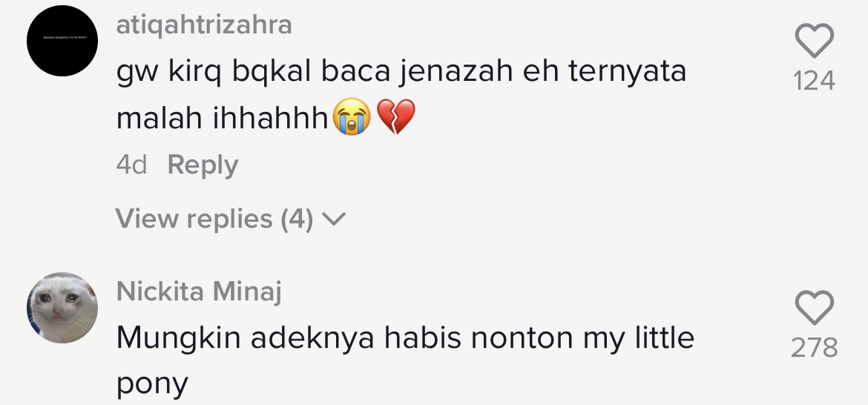Click the broken heart emoji

pyautogui.click(x=396, y=118)
